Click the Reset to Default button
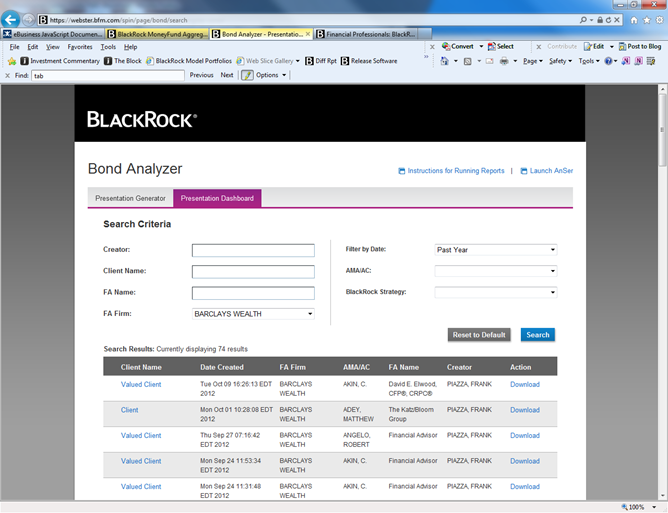668x513 pixels. point(479,335)
